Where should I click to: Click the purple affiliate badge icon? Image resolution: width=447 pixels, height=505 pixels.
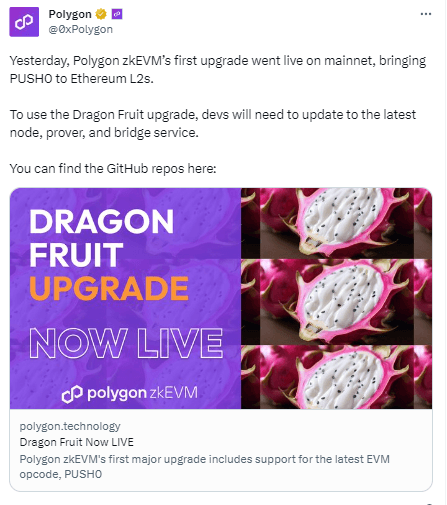tap(117, 14)
